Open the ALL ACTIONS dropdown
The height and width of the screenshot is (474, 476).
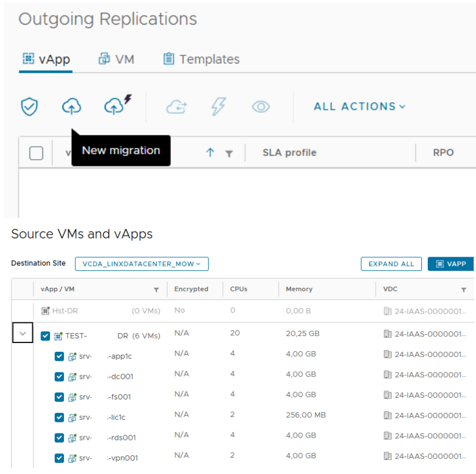tap(359, 107)
